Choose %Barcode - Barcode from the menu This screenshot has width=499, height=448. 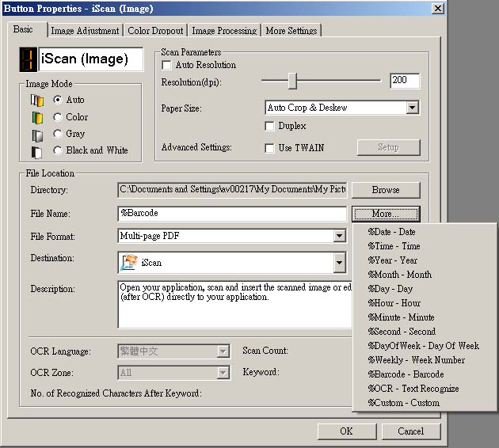[x=406, y=374]
